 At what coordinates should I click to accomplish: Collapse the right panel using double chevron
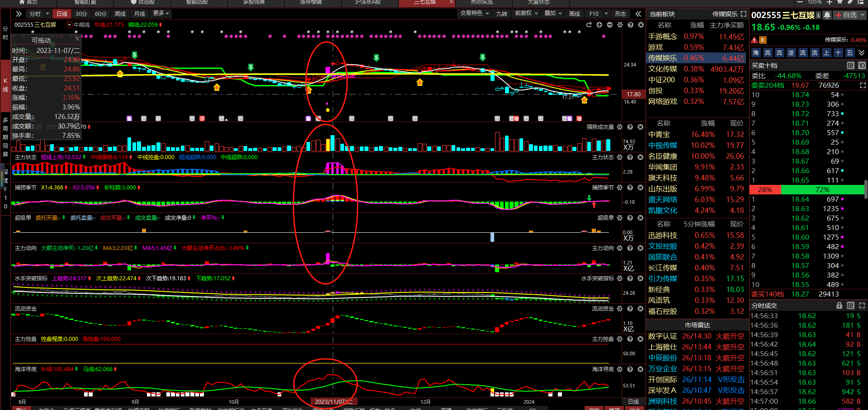click(x=638, y=14)
